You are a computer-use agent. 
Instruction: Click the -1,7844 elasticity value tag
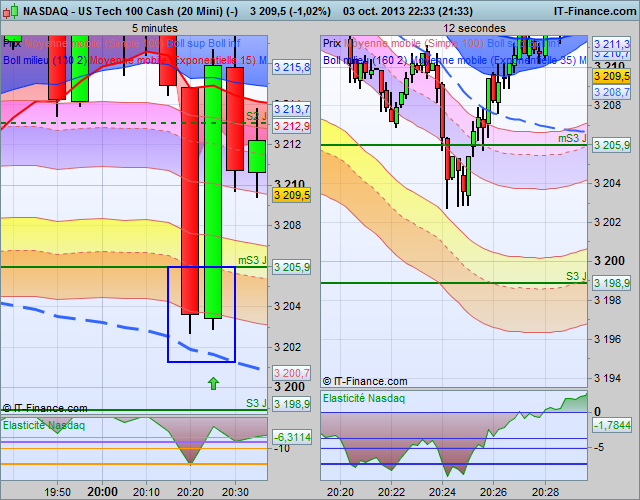pos(612,425)
